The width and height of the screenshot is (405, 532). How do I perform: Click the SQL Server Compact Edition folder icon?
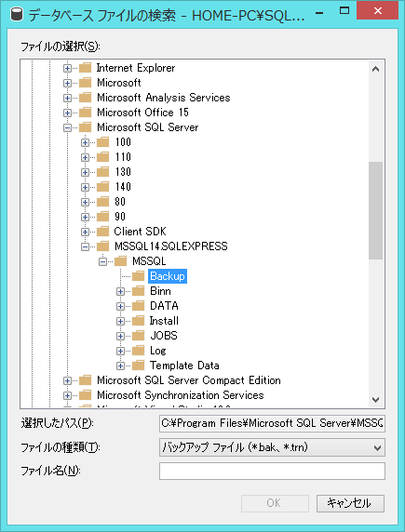tap(86, 380)
